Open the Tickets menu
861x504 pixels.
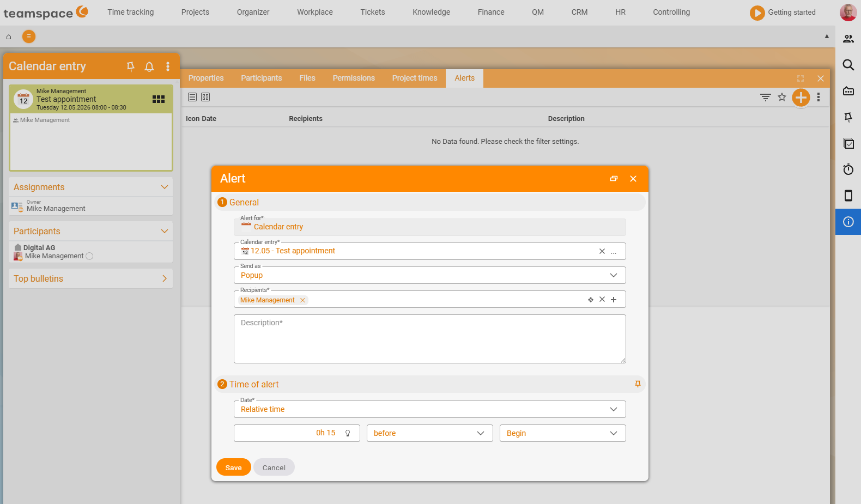pos(373,12)
